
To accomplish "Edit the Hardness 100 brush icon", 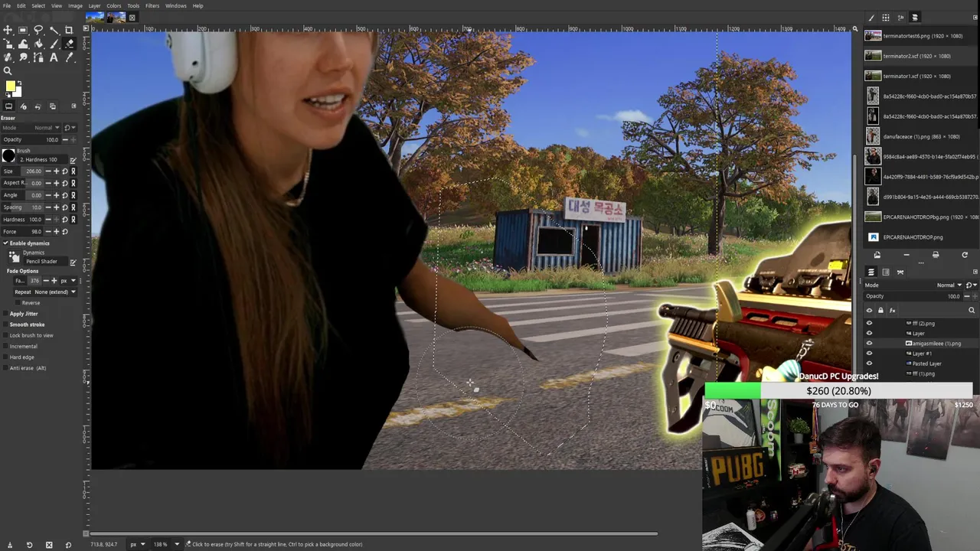I will [x=73, y=160].
